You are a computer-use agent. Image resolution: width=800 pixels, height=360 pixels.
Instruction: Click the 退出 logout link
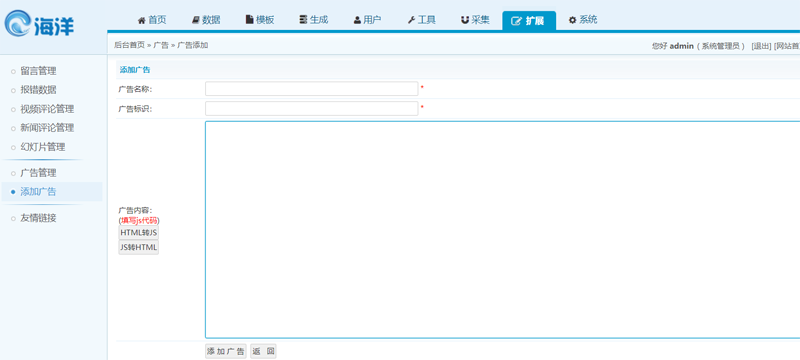point(761,46)
